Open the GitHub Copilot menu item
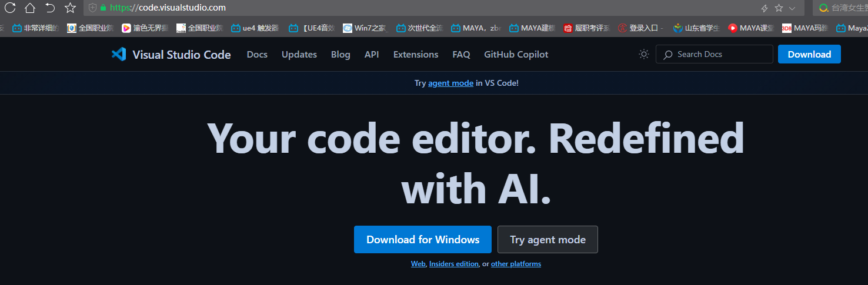 click(516, 55)
